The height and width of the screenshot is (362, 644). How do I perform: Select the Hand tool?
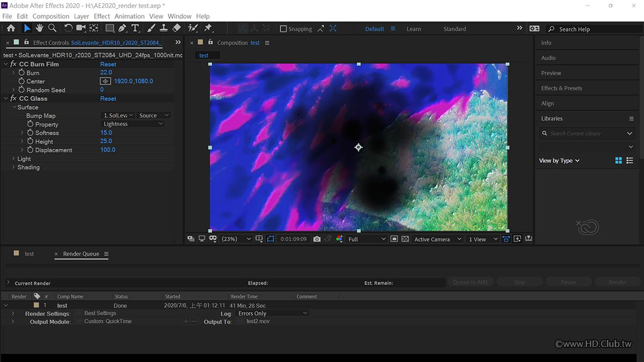(x=40, y=28)
